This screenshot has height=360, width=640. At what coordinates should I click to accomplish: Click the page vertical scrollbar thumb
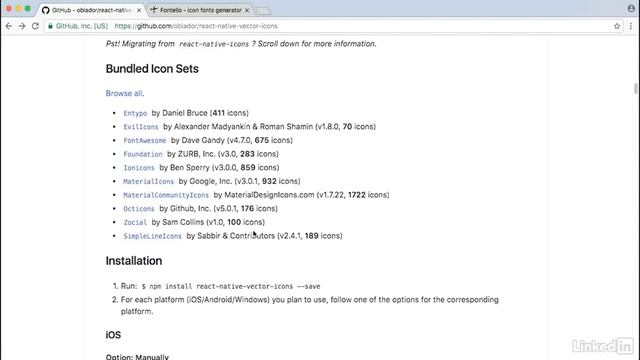636,88
